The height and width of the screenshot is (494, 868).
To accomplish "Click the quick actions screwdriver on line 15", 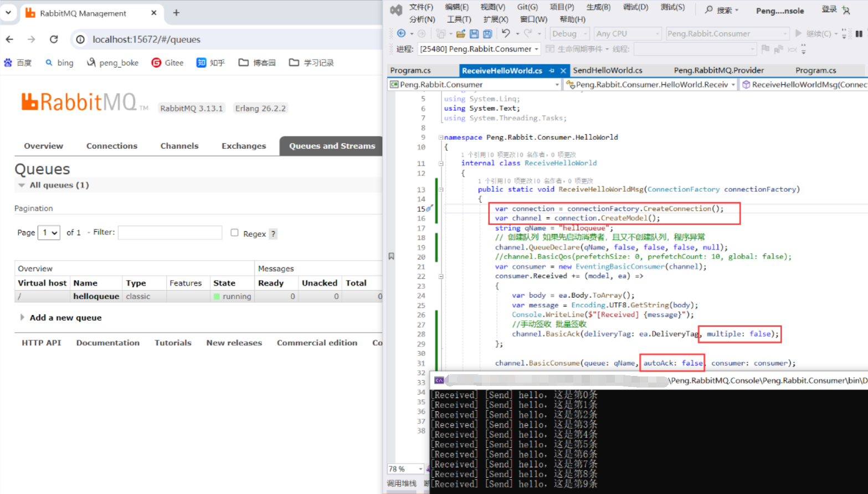I will (429, 208).
